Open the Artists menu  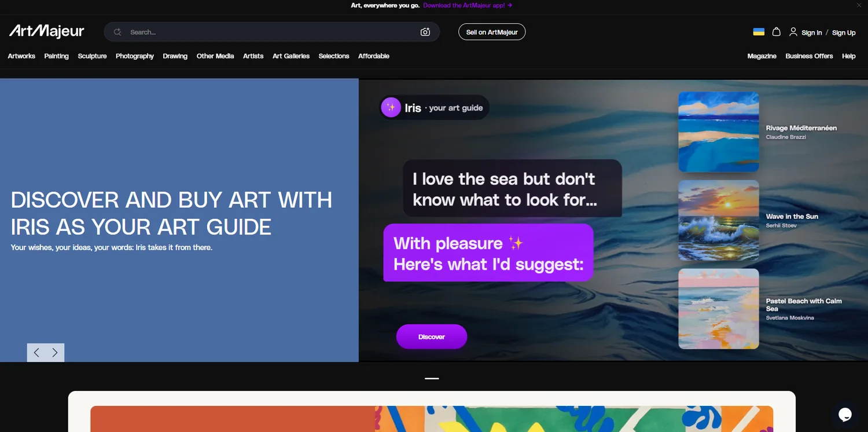(253, 56)
